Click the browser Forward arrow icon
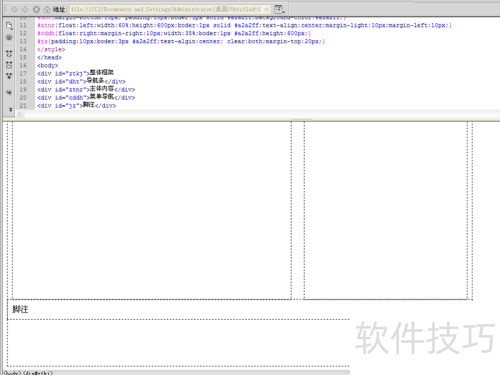The image size is (500, 375). click(25, 10)
